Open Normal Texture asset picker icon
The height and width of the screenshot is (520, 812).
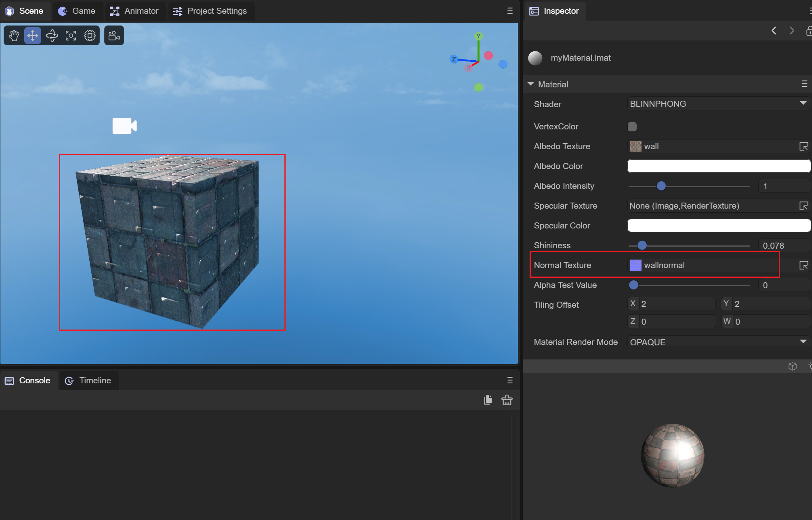pos(804,265)
